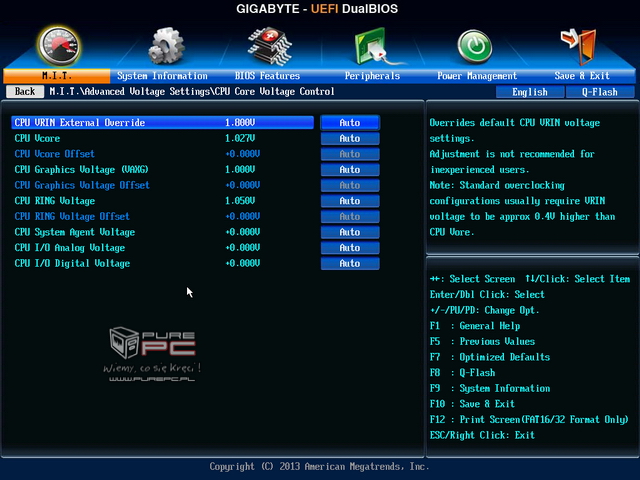Select the Peripherals tab
The image size is (640, 480).
click(x=372, y=76)
